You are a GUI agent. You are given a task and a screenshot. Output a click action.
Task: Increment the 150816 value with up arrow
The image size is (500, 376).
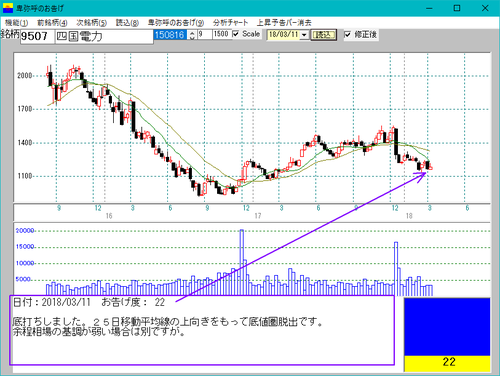point(192,33)
